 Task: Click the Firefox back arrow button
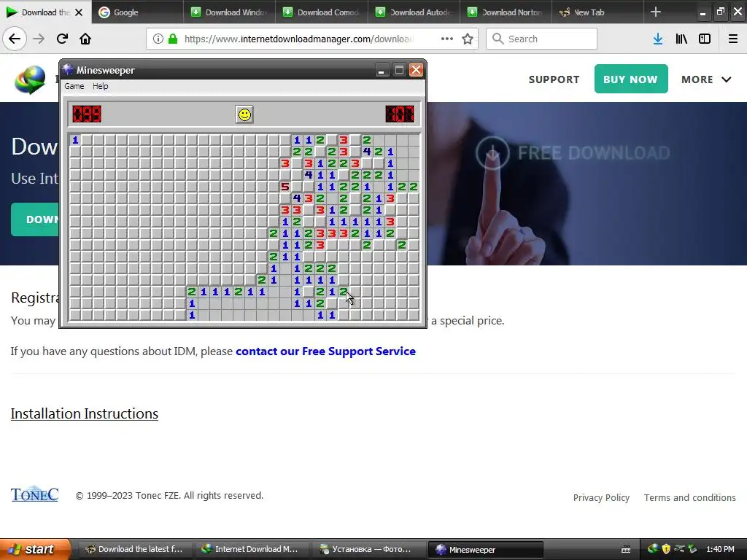15,39
